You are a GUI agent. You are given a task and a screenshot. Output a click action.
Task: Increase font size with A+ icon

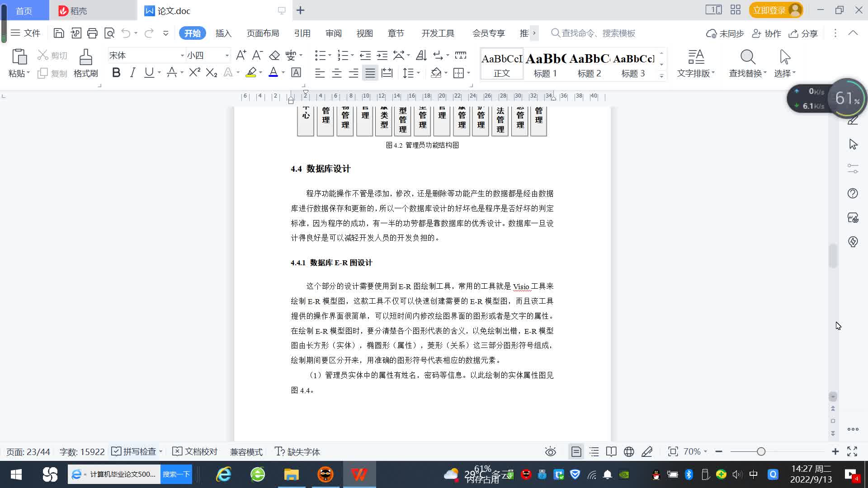[x=241, y=55]
